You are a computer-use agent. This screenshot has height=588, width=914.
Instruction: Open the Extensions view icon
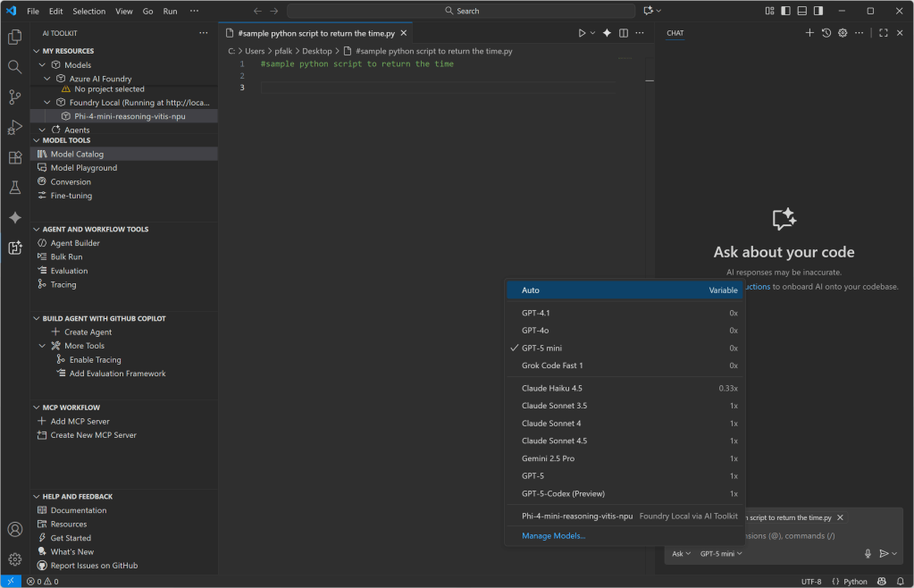point(14,157)
